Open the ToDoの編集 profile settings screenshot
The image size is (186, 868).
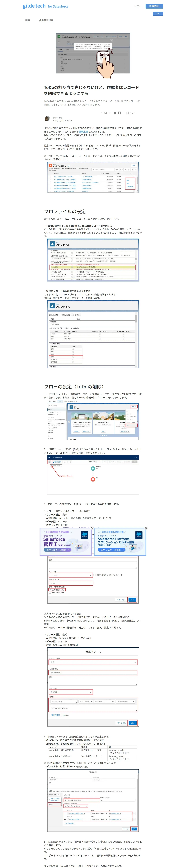[x=93, y=260]
